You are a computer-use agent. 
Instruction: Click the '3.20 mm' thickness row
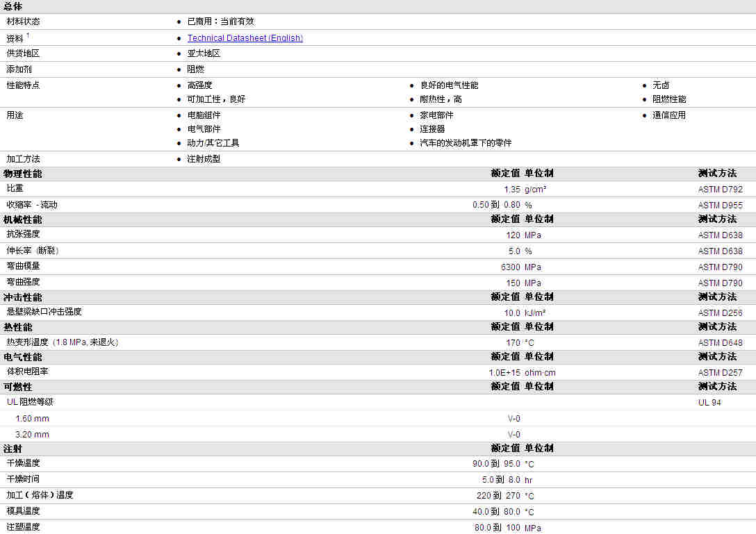coord(32,435)
